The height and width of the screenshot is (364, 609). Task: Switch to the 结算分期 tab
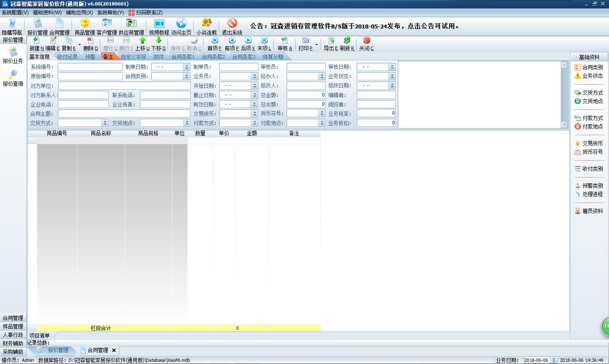(x=273, y=57)
